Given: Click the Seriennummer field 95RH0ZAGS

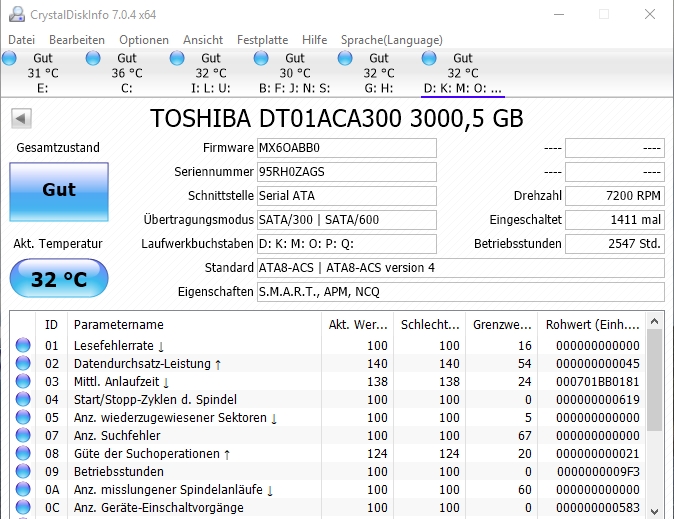Looking at the screenshot, I should (x=347, y=172).
